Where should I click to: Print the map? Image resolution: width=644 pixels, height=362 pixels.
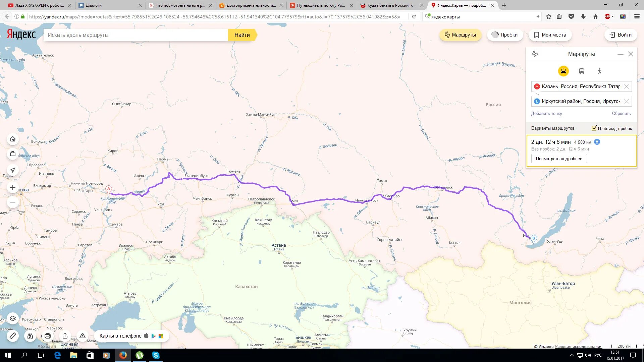pyautogui.click(x=48, y=336)
